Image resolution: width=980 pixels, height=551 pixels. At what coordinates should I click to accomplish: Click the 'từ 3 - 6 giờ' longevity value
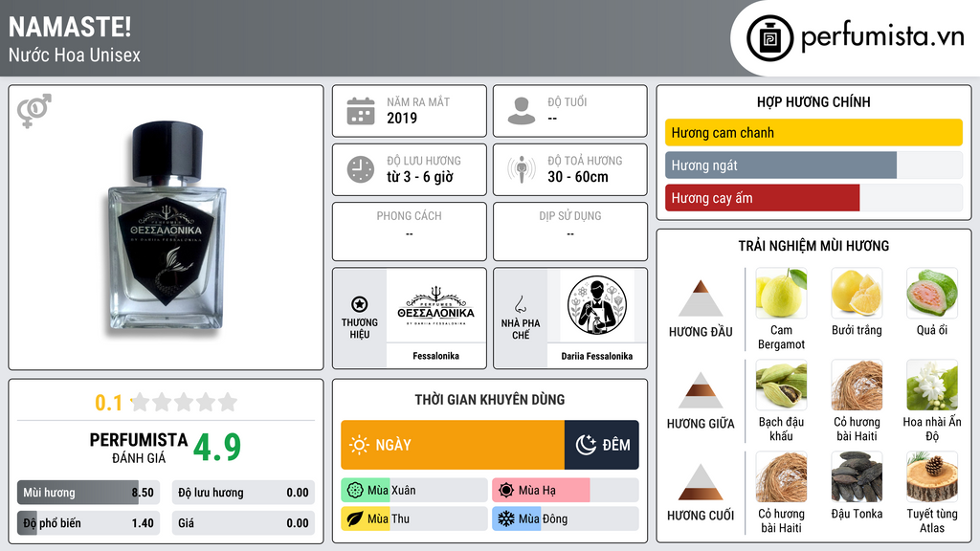pyautogui.click(x=419, y=177)
